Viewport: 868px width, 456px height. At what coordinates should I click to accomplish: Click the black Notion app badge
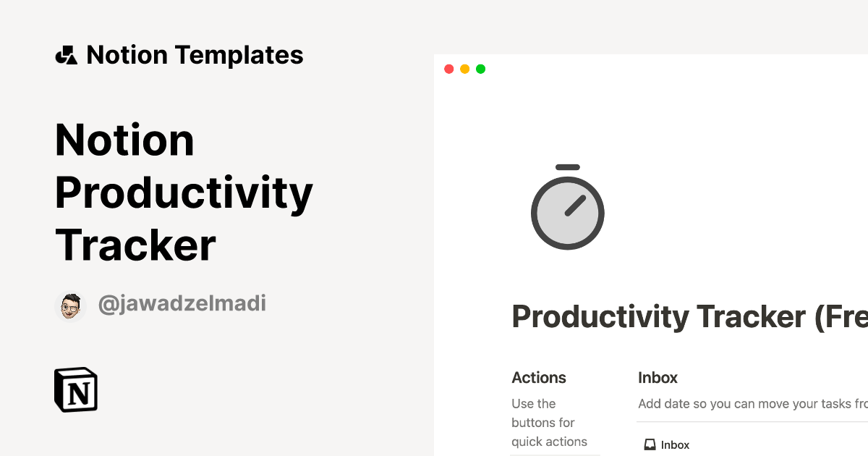tap(75, 389)
